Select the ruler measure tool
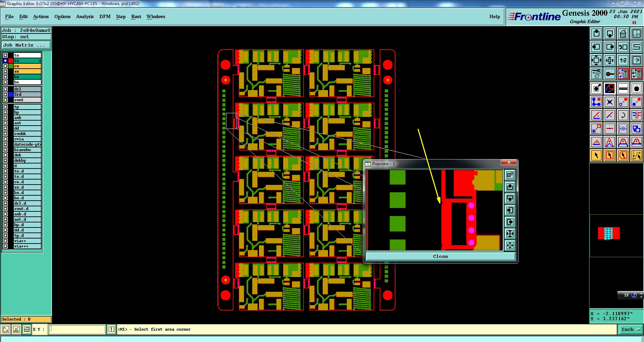Image resolution: width=644 pixels, height=342 pixels. pos(623,88)
